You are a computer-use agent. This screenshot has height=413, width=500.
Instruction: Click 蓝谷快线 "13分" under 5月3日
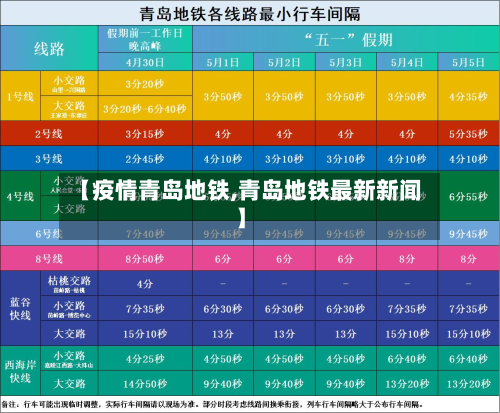[x=346, y=333]
